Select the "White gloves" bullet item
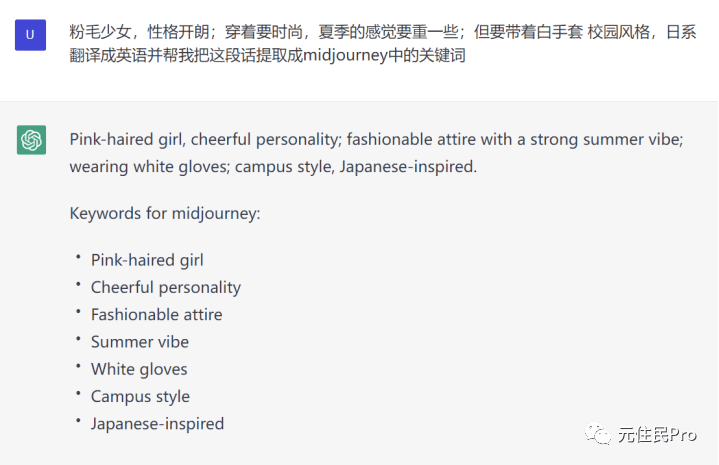Screen dimensions: 719x465 tap(139, 369)
